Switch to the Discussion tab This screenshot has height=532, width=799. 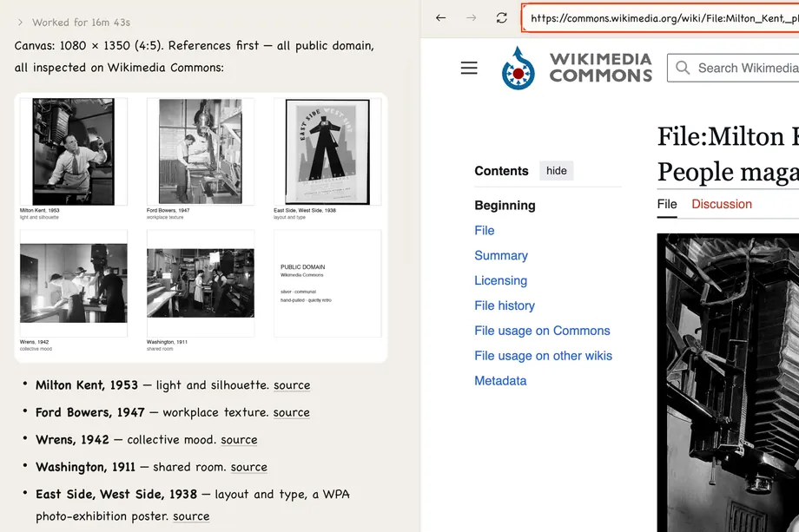click(722, 204)
